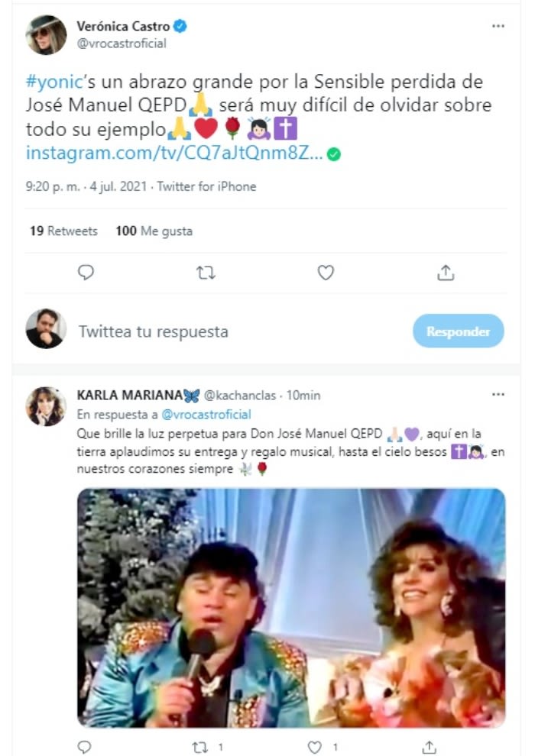Reply to Karla Mariana's tweet
This screenshot has width=535, height=756.
coord(85,746)
